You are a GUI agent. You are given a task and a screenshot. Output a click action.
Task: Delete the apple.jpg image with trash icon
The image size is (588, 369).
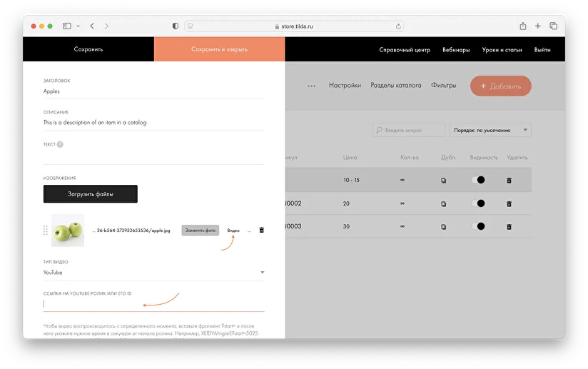261,230
